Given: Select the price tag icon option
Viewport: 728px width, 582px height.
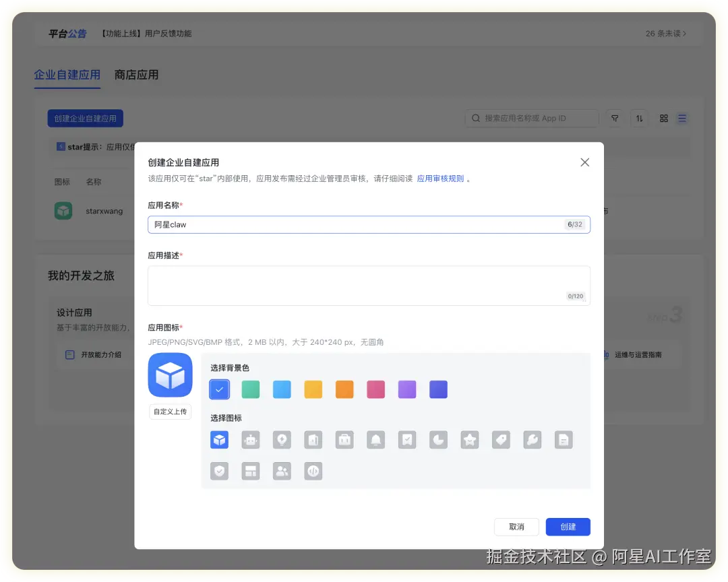Looking at the screenshot, I should coord(501,439).
